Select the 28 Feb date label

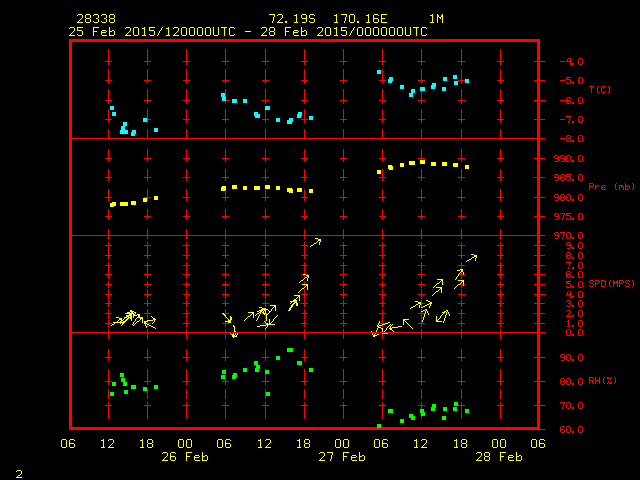[x=498, y=456]
